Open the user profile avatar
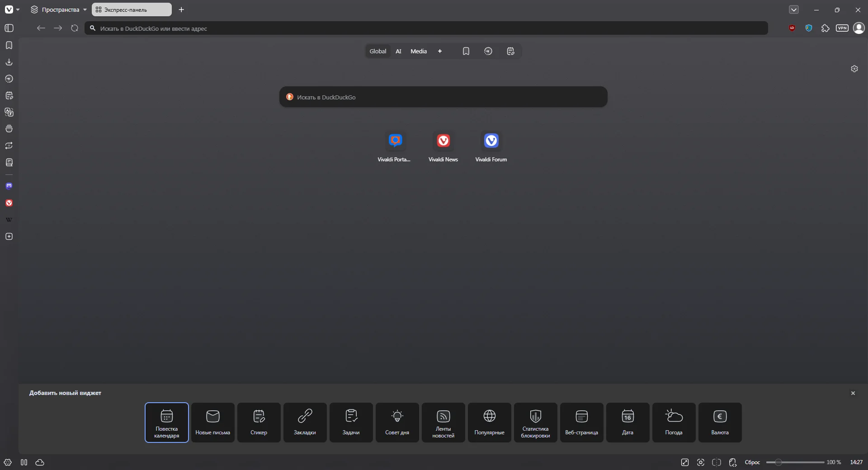The image size is (868, 470). 859,28
